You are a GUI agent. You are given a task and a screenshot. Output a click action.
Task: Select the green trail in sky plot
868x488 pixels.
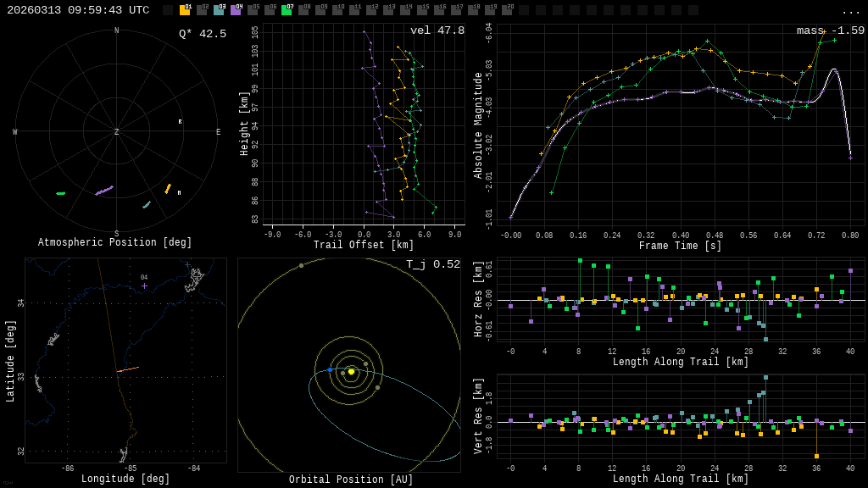[x=61, y=193]
